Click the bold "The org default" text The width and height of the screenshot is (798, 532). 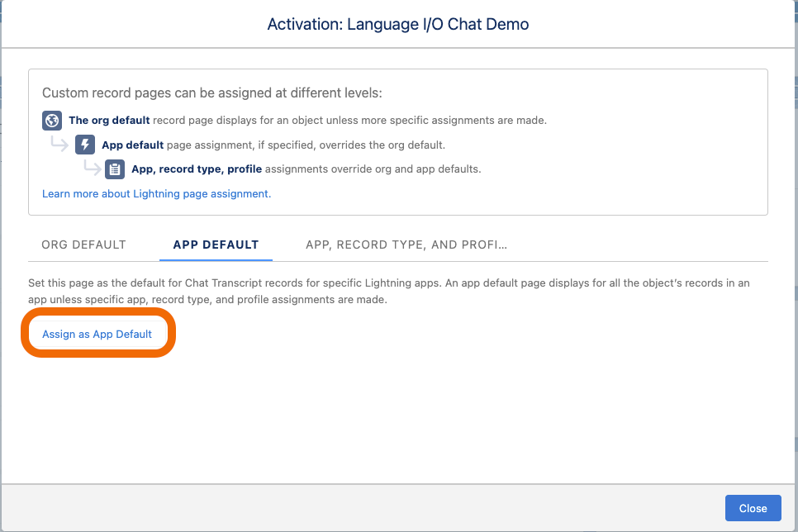(109, 120)
